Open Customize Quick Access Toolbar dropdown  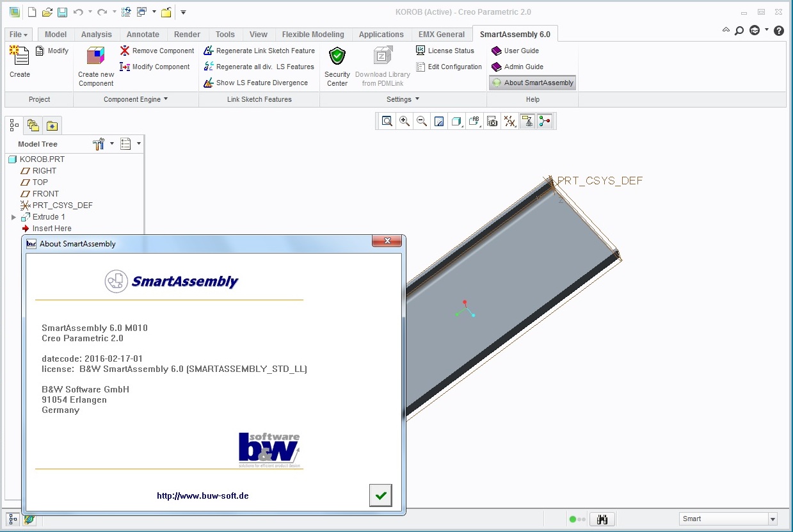coord(183,12)
